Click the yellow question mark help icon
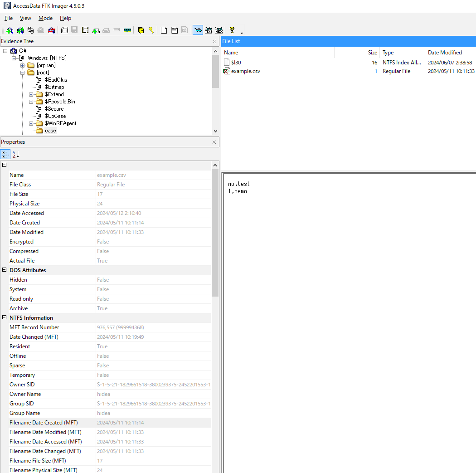The height and width of the screenshot is (473, 476). [x=232, y=30]
